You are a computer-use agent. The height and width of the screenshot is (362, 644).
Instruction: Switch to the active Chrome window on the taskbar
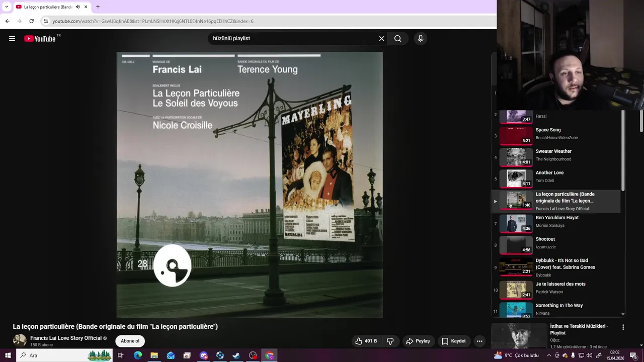pos(270,355)
